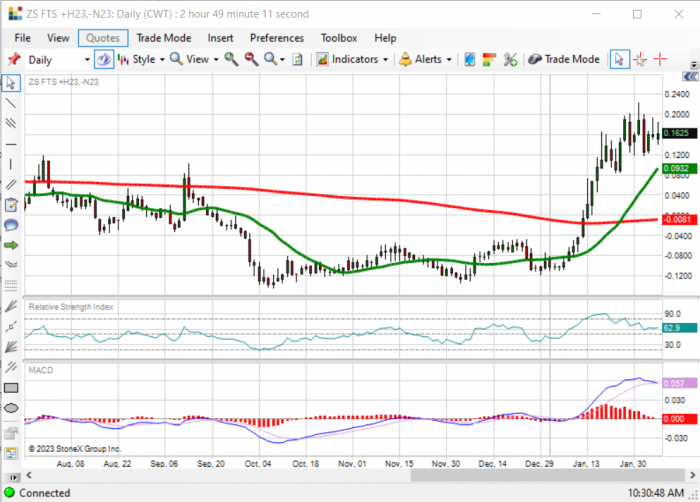Click the red pushpin icon
700x502 pixels.
tap(14, 59)
